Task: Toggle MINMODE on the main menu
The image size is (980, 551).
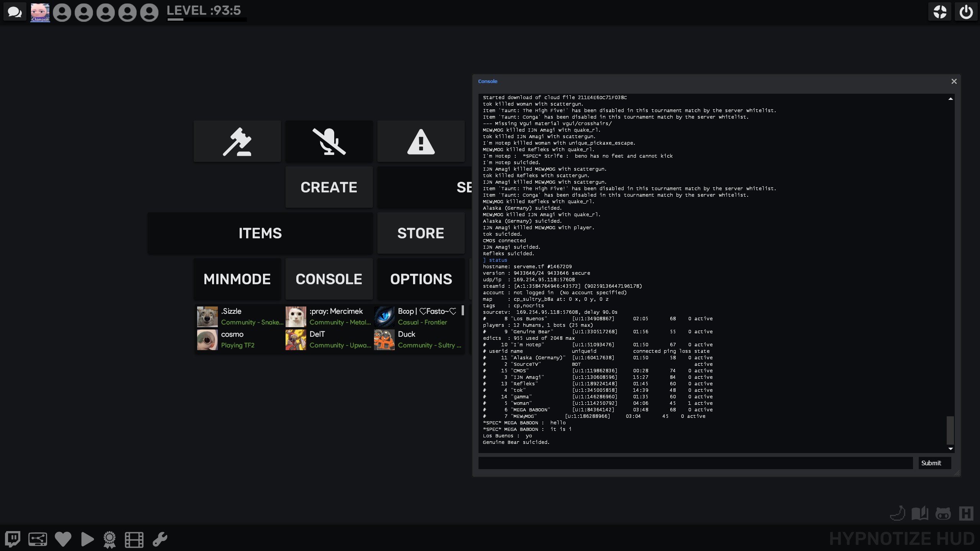Action: tap(237, 279)
